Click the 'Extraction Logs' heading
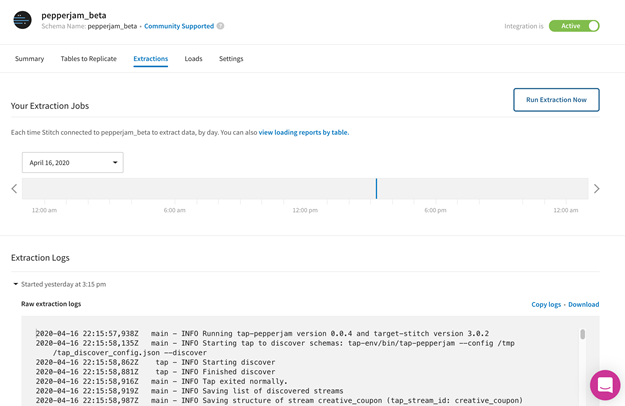Viewport: 625px width, 406px height. click(40, 258)
